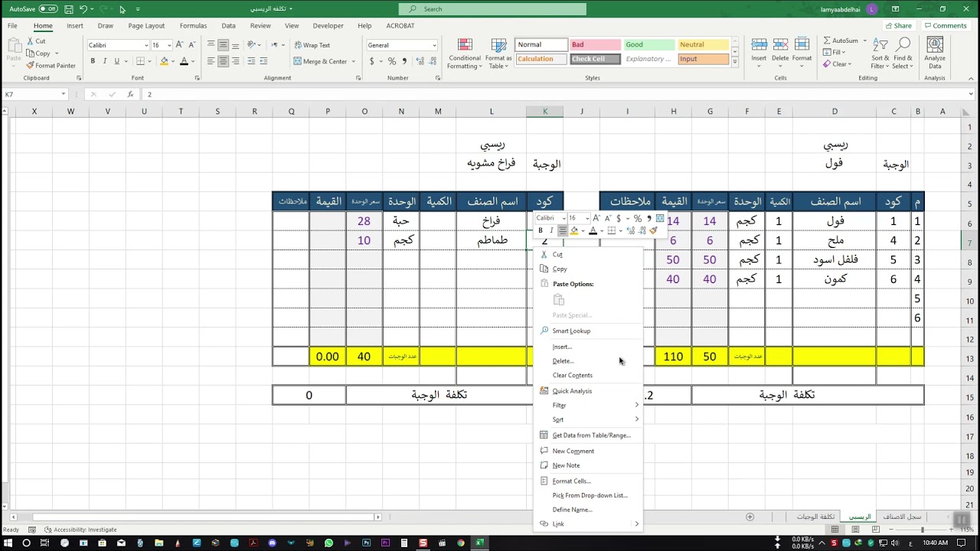Click the Insert Function fx icon

(130, 94)
